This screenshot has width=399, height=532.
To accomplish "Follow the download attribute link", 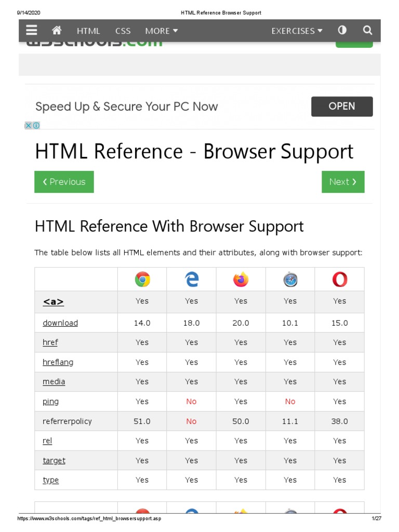I will [60, 323].
